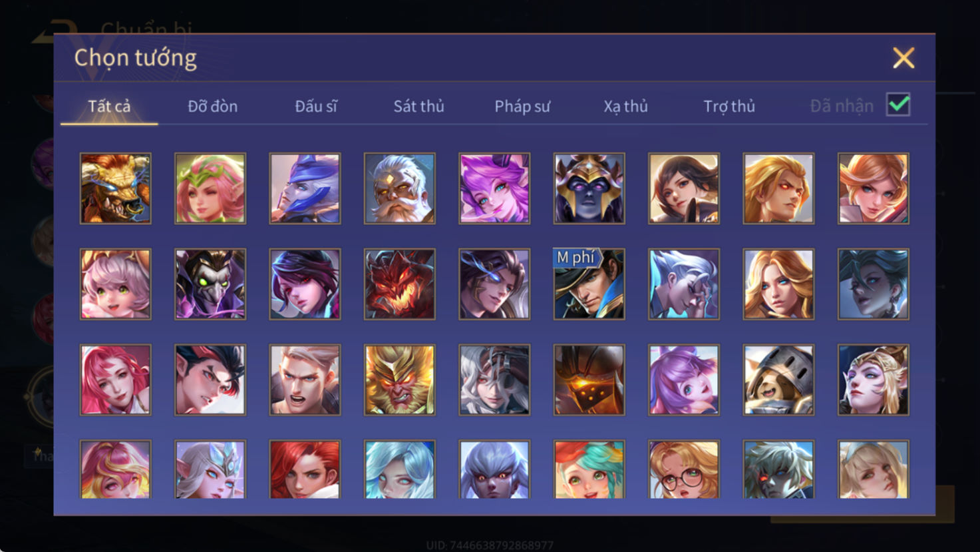
Task: Pick the glasses-wearing girl hero portrait
Action: pos(684,469)
